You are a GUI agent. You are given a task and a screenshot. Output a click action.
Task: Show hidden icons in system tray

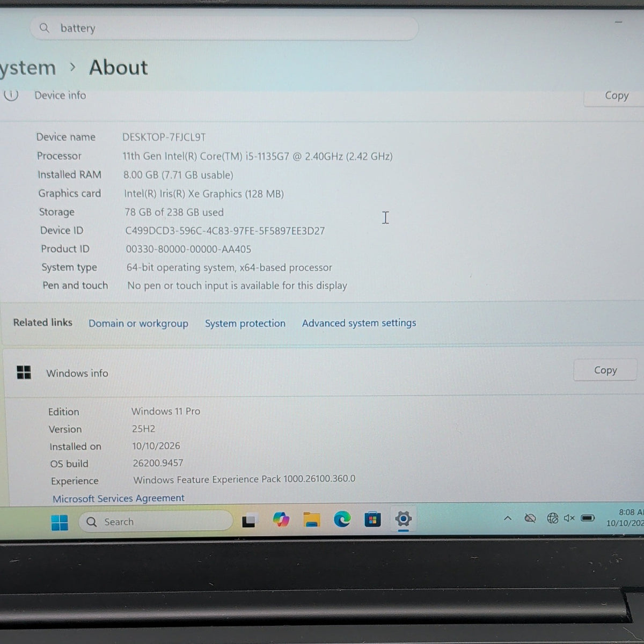pos(507,518)
